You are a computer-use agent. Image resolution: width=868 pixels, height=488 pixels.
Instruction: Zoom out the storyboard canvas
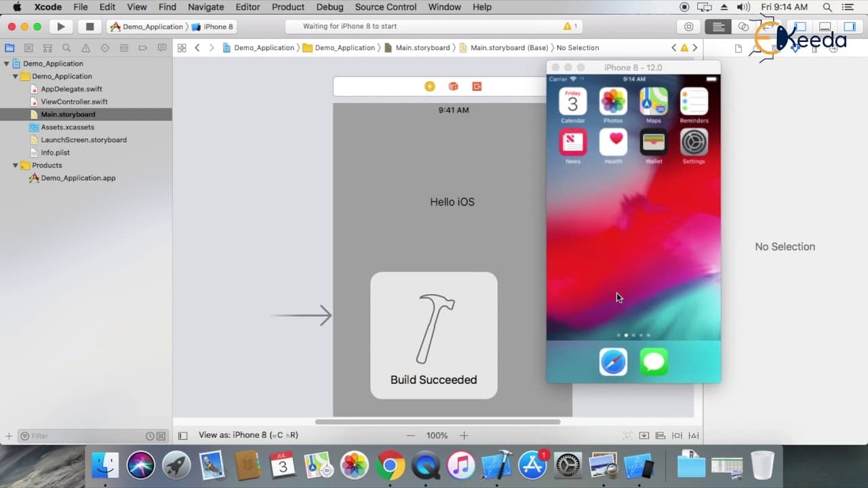[410, 436]
